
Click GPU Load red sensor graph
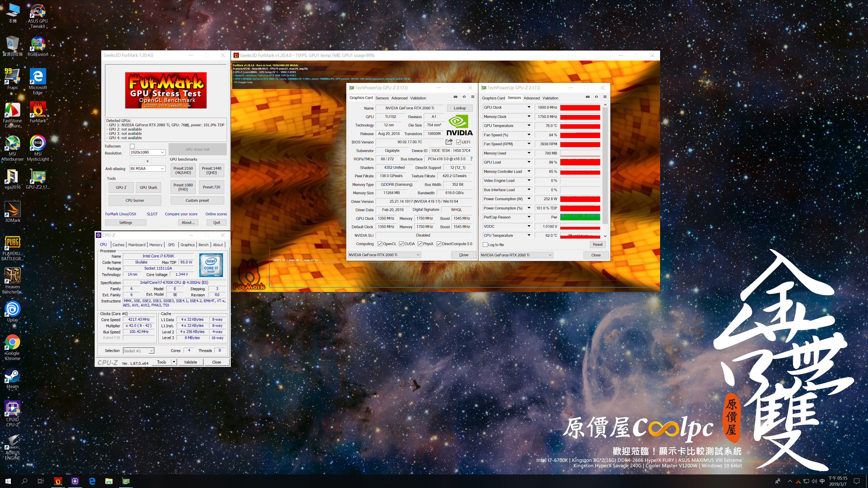pos(580,162)
